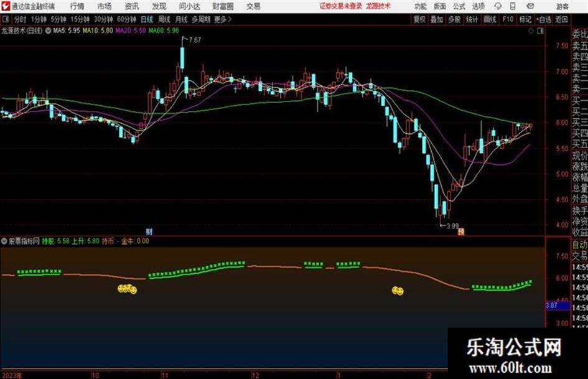Click the mobile phone icon
588x379 pixels.
[513, 6]
